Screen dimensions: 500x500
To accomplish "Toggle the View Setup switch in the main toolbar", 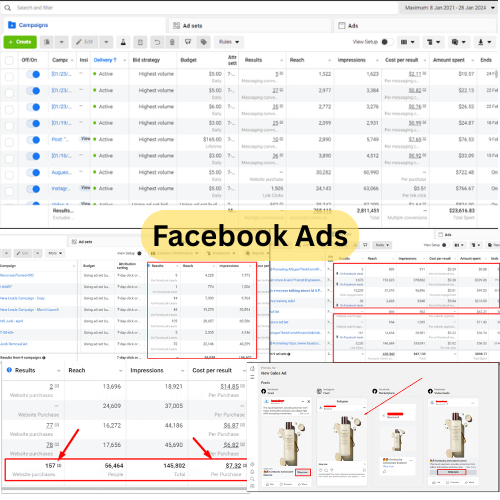I will (x=387, y=42).
